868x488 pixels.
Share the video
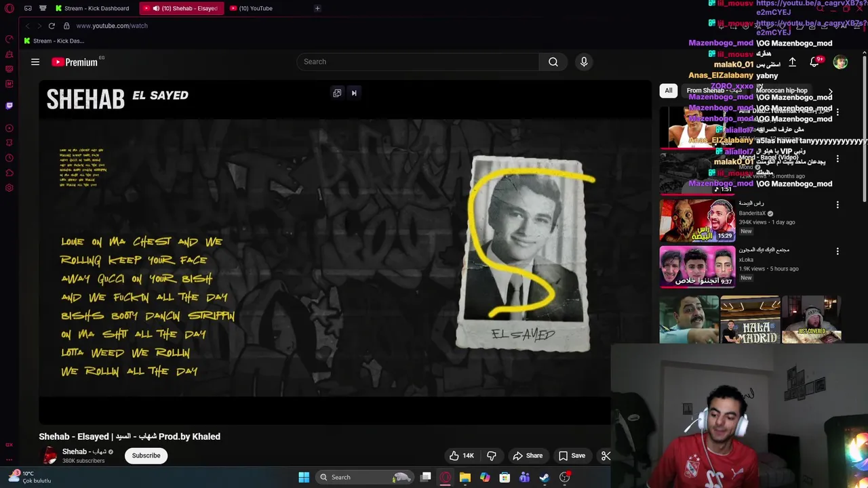[x=528, y=455]
